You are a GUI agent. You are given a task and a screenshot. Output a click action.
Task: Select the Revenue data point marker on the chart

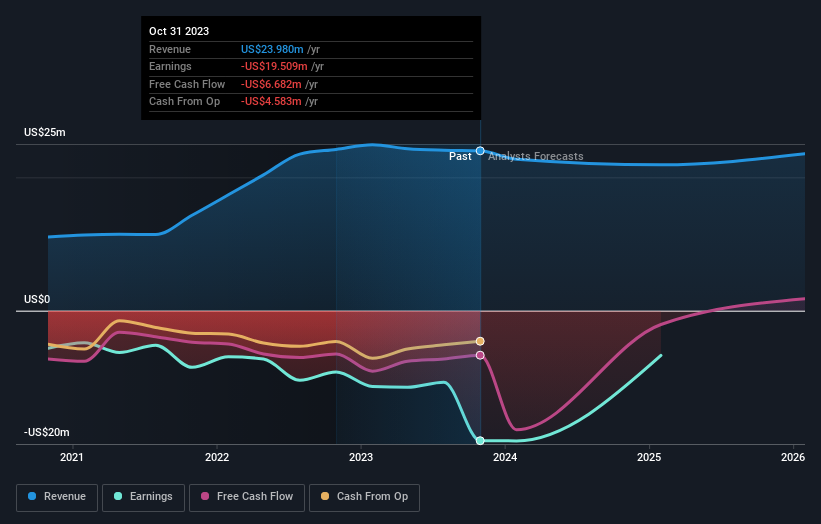pyautogui.click(x=480, y=151)
